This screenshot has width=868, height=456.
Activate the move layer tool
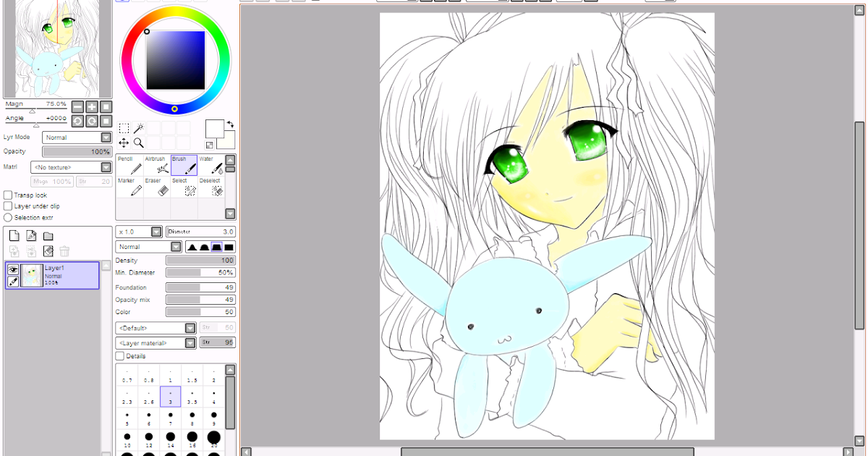point(124,143)
